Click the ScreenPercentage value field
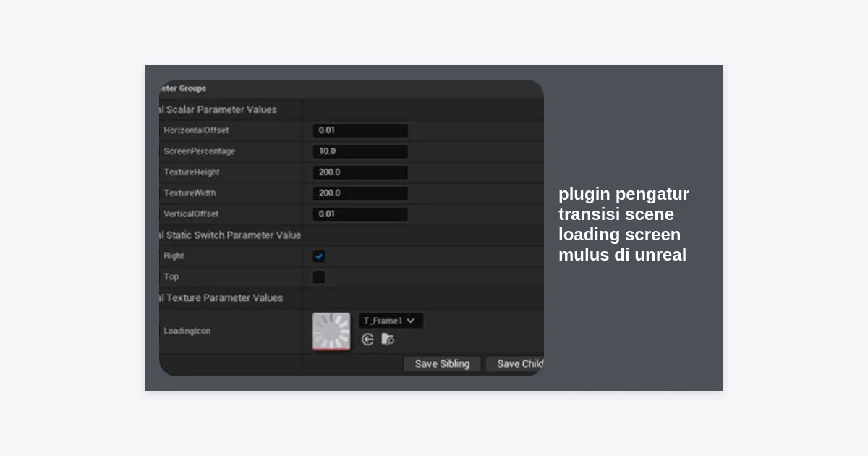The width and height of the screenshot is (868, 456). (360, 152)
